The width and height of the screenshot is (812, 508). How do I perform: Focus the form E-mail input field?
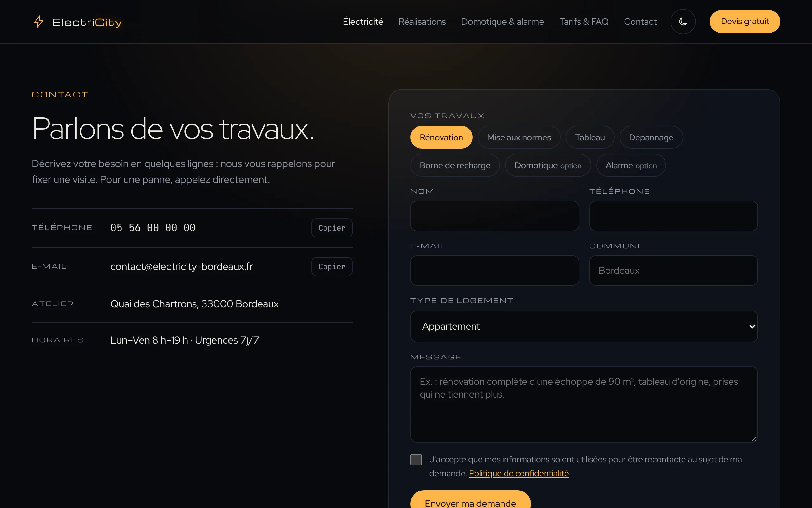(494, 271)
